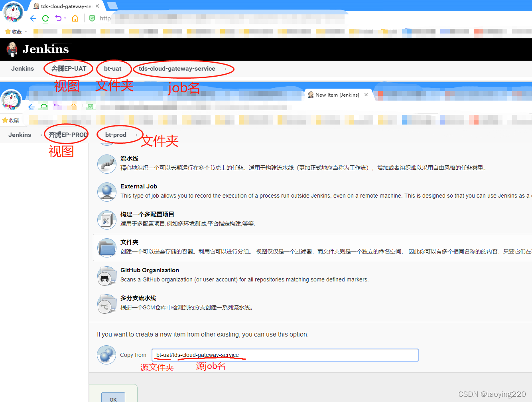Expand the arrow after lower Jenkins breadcrumb
The image size is (532, 402).
point(41,135)
